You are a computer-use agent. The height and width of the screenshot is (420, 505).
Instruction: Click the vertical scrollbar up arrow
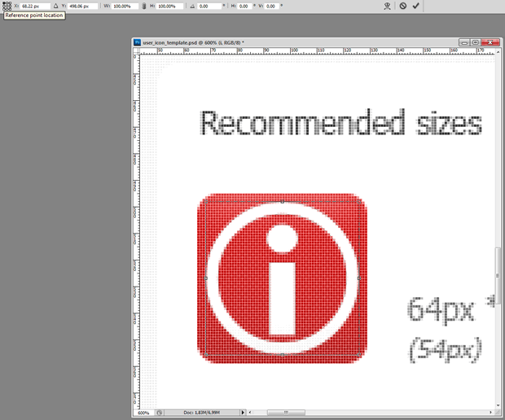click(498, 51)
